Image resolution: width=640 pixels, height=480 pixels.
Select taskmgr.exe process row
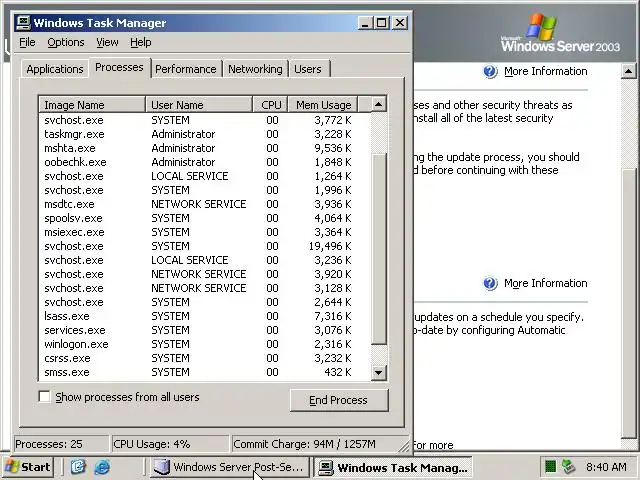(x=205, y=134)
